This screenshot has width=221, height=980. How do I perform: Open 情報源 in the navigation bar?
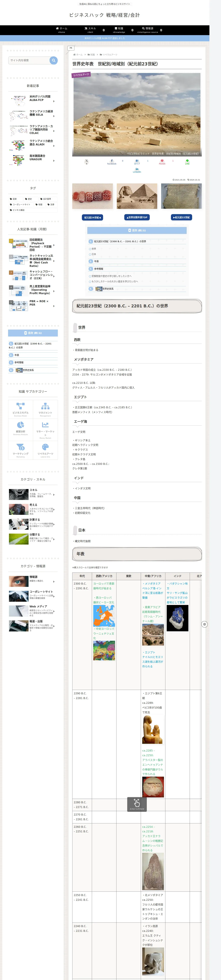tap(148, 30)
